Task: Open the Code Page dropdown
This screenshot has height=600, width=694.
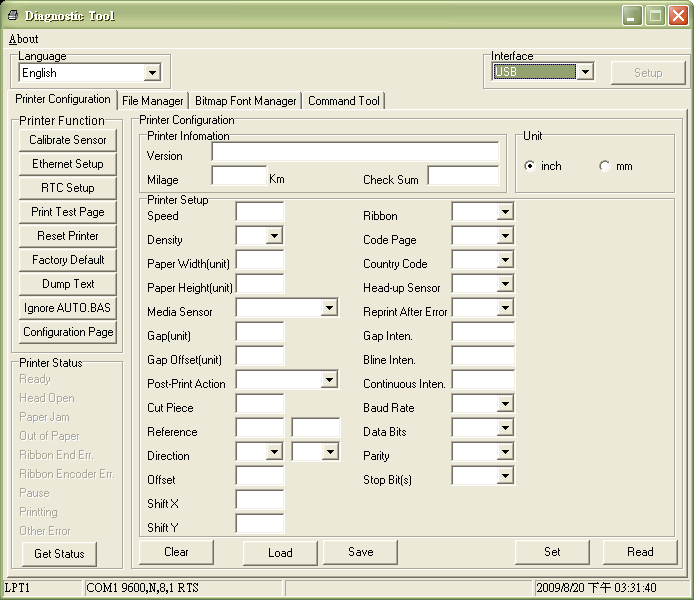Action: [x=505, y=236]
